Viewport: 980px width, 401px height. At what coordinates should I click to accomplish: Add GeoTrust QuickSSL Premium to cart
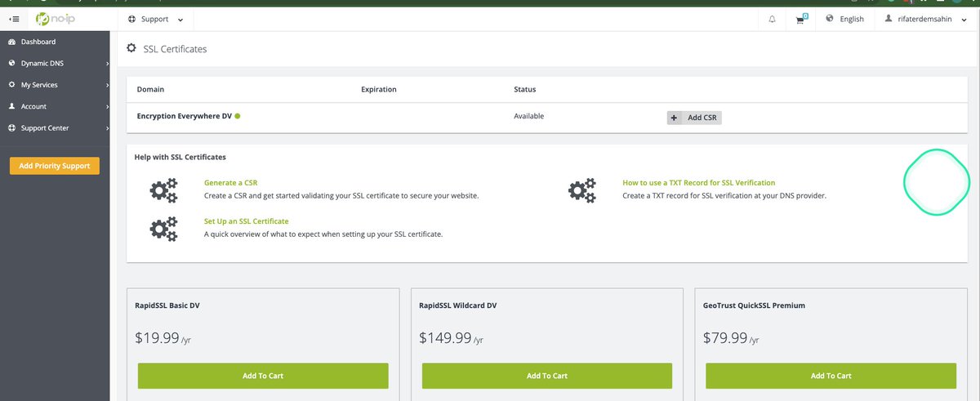[x=831, y=376]
